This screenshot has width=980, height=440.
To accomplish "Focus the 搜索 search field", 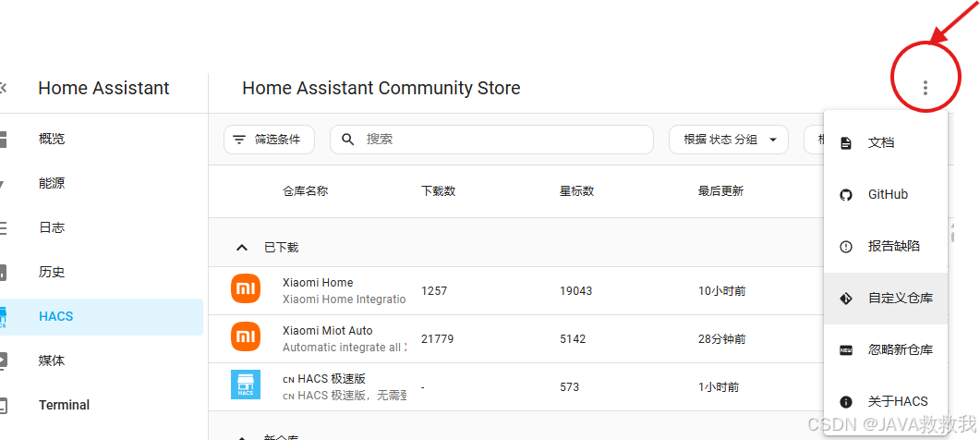I will pyautogui.click(x=492, y=140).
